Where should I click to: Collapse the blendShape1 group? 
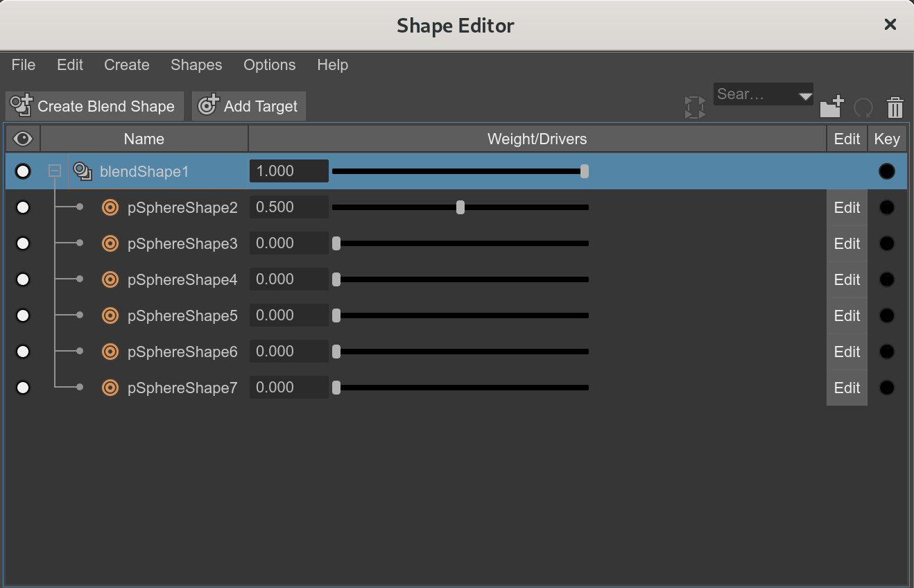[x=55, y=171]
